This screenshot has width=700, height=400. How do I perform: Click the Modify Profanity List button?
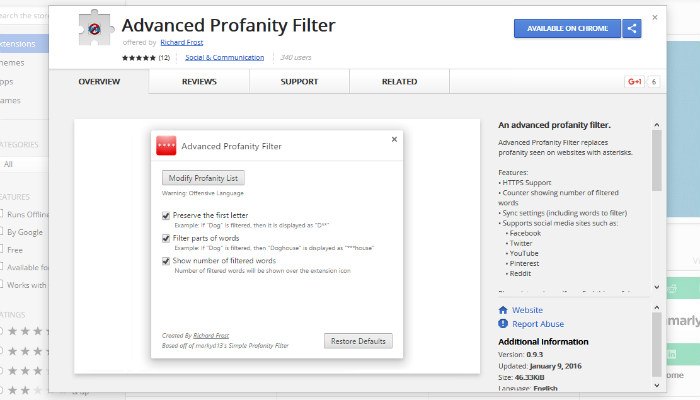click(x=203, y=178)
